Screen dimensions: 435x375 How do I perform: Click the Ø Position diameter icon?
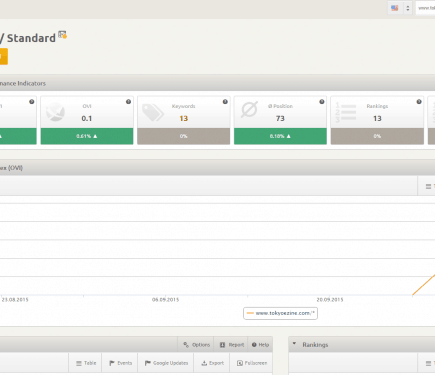click(249, 110)
